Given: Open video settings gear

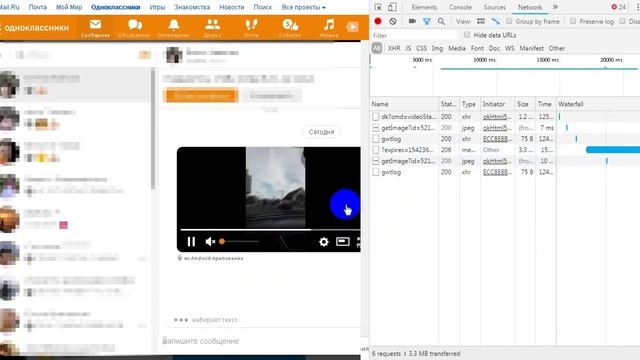Looking at the screenshot, I should 324,242.
